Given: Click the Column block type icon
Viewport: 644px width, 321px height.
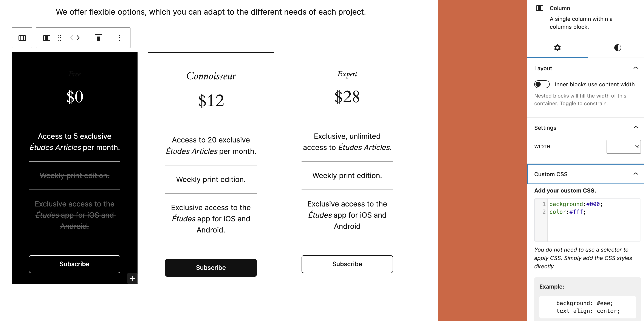Looking at the screenshot, I should coord(47,38).
